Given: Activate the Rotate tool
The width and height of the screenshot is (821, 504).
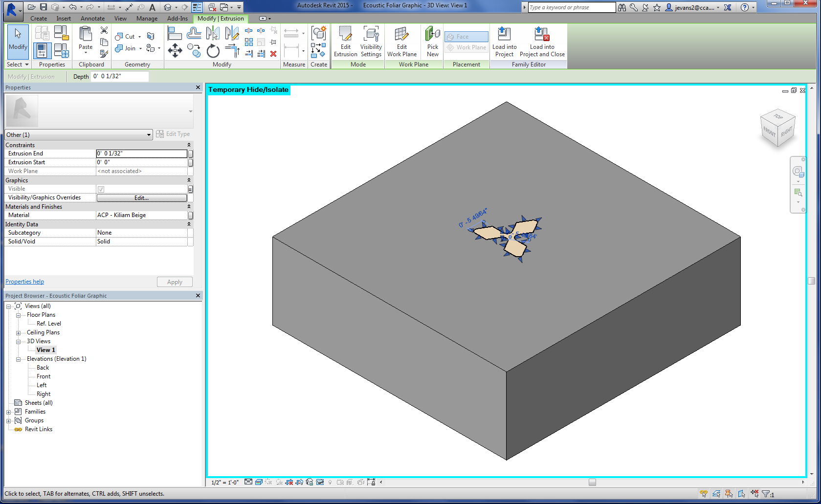Looking at the screenshot, I should 213,50.
